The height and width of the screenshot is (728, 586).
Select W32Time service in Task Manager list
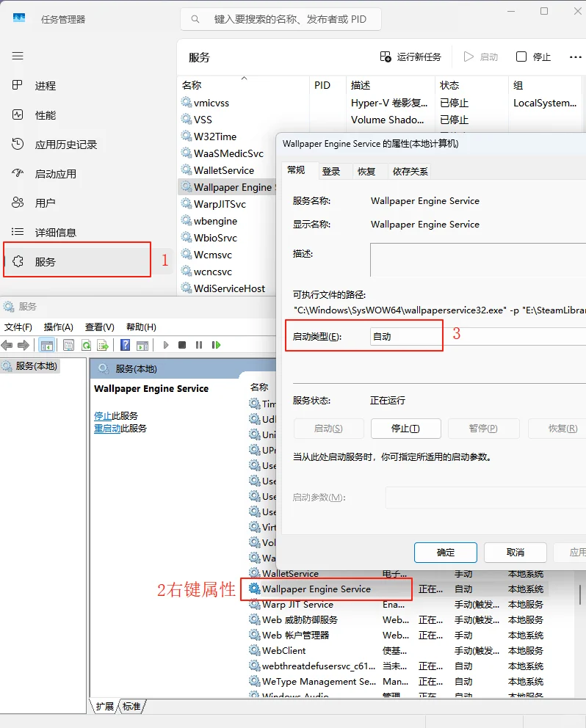215,136
